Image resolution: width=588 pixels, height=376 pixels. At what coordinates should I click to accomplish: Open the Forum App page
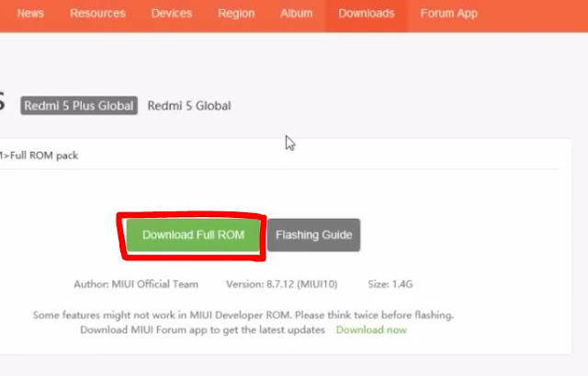[449, 14]
